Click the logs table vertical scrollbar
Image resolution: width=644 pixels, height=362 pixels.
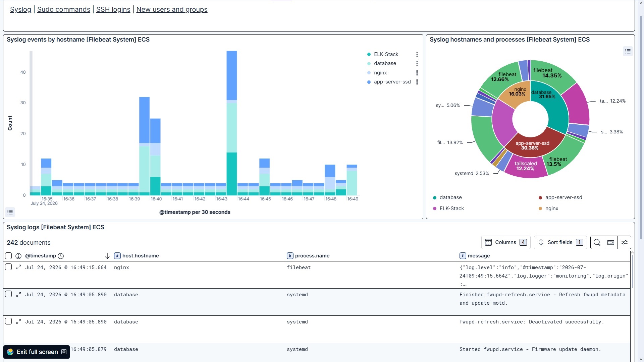click(633, 271)
